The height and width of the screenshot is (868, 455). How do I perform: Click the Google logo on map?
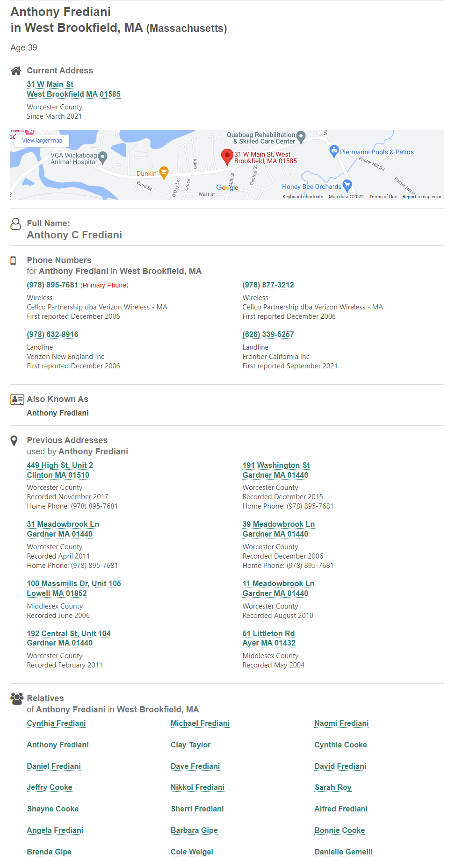point(227,187)
